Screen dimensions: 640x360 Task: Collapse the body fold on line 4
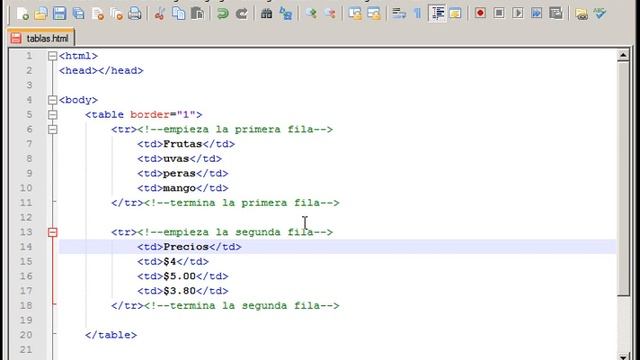pos(53,100)
